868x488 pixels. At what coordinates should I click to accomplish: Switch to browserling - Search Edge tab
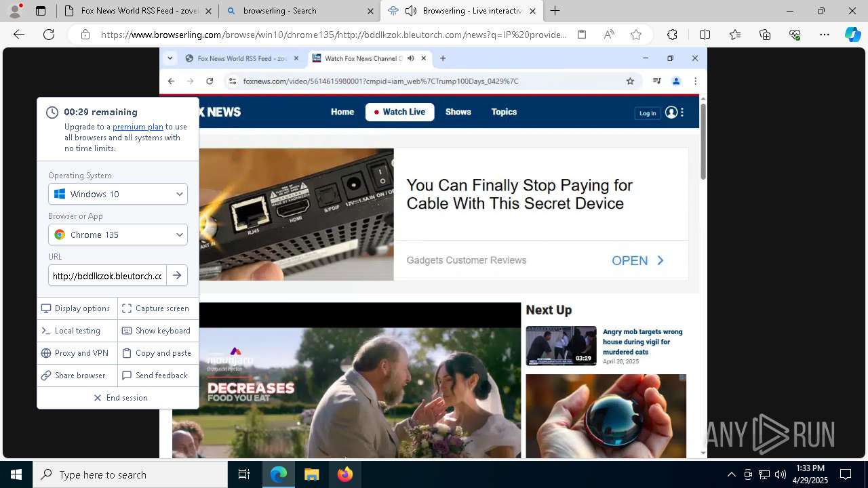click(299, 11)
